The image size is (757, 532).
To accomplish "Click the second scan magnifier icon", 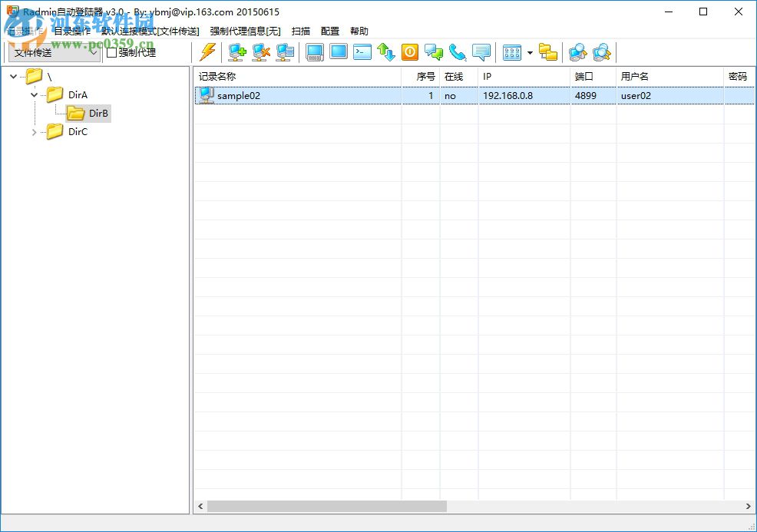I will point(602,52).
